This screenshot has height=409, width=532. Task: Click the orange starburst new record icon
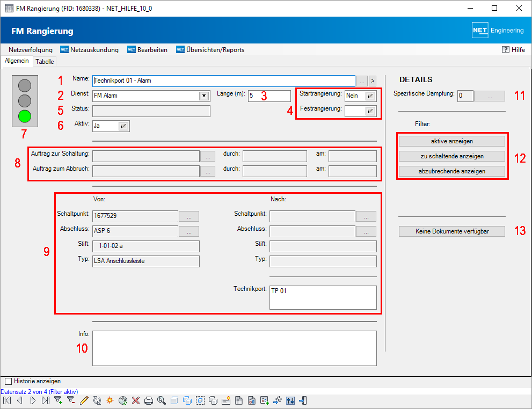(110, 400)
